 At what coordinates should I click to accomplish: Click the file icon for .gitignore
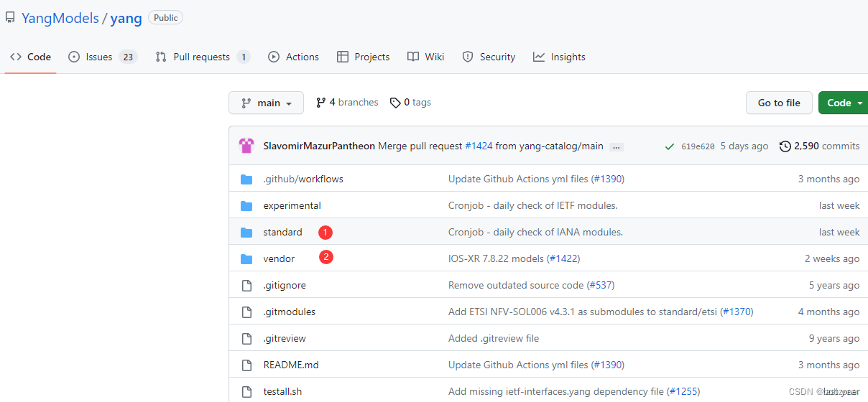tap(247, 285)
